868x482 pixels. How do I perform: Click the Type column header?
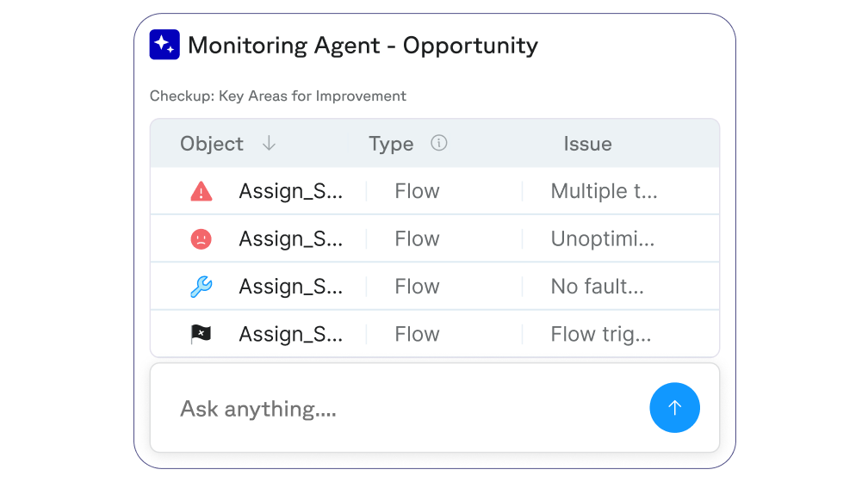coord(391,144)
